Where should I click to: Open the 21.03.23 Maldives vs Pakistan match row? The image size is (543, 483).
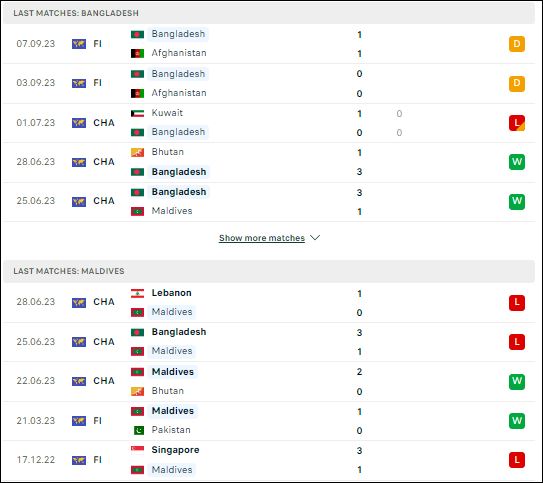coord(269,421)
